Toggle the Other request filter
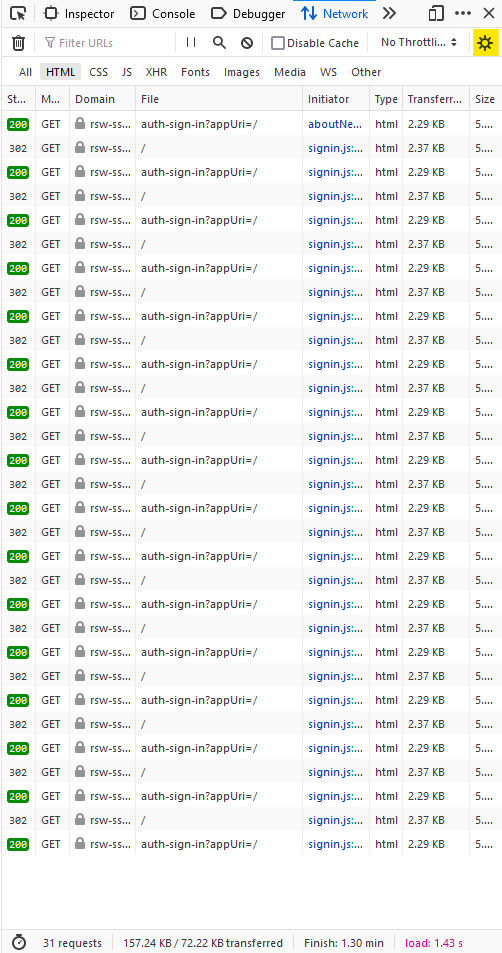This screenshot has height=953, width=502. (x=366, y=72)
